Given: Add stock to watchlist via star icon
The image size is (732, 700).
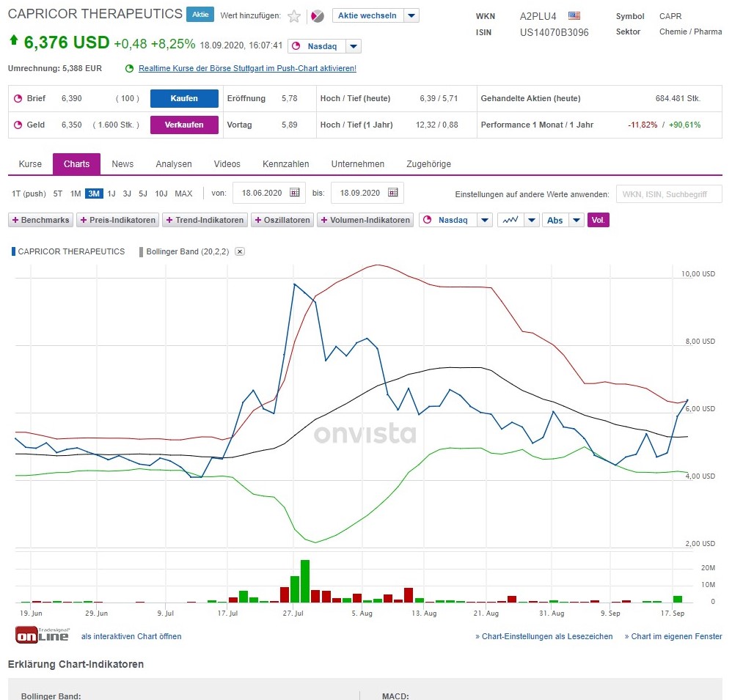Looking at the screenshot, I should (x=293, y=14).
